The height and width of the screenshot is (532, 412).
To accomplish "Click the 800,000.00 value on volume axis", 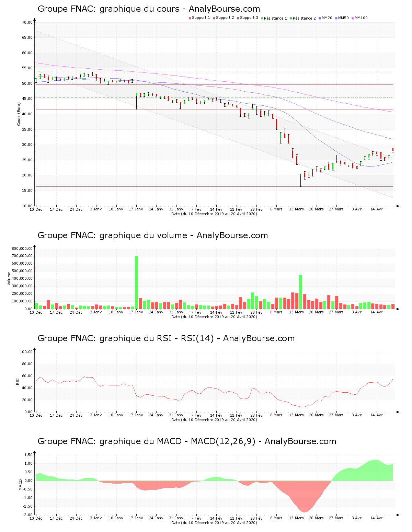I will [x=22, y=249].
